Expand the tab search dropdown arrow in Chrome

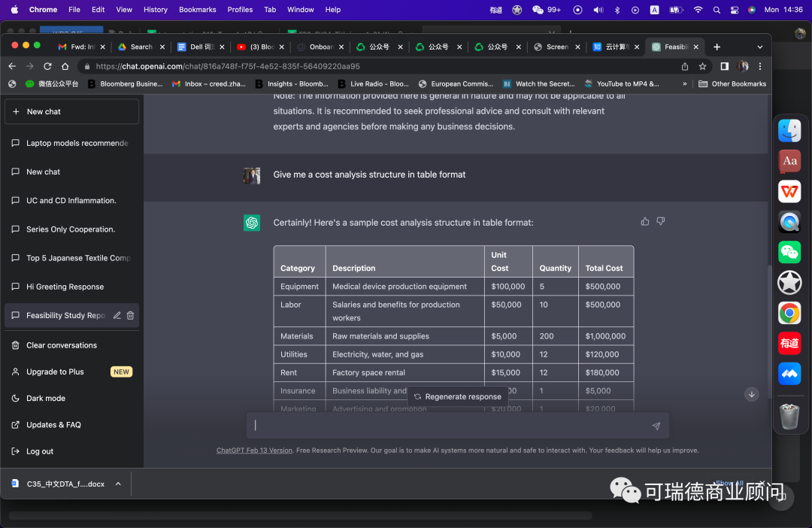click(759, 47)
